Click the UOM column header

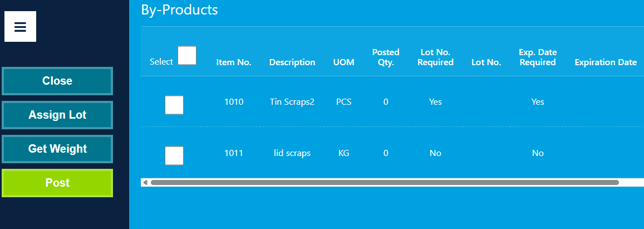pos(344,62)
